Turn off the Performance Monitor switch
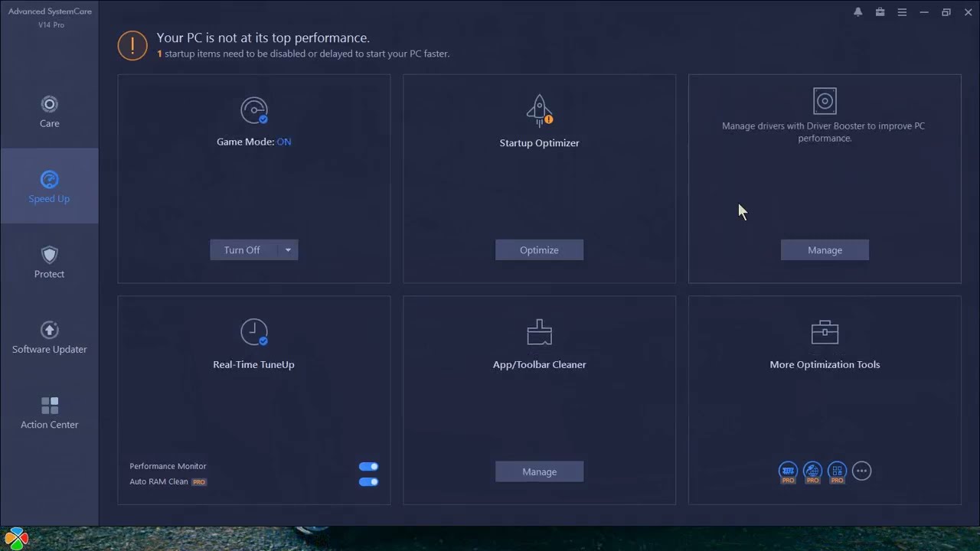Screen dimensions: 980x551 [368, 466]
